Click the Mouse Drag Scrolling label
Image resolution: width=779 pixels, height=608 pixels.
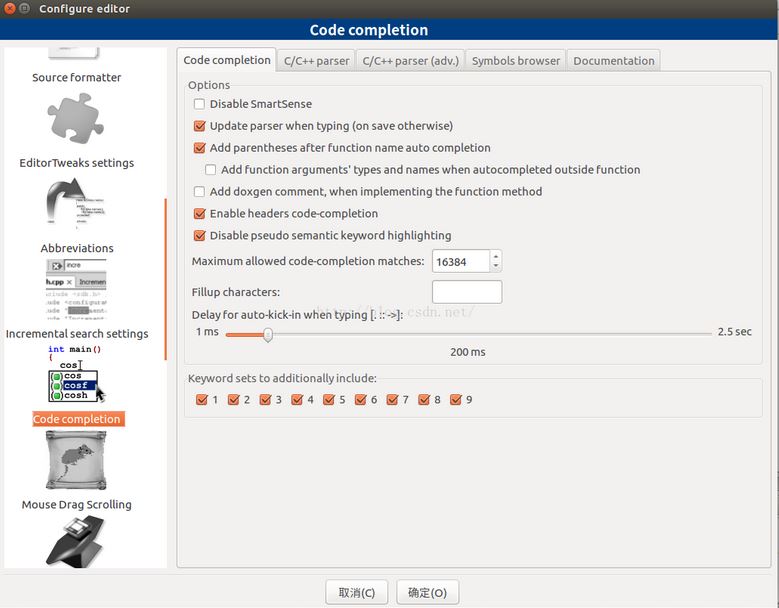pos(77,505)
